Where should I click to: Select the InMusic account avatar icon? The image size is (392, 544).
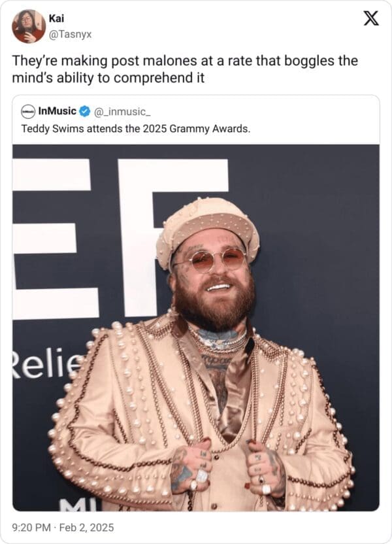28,111
